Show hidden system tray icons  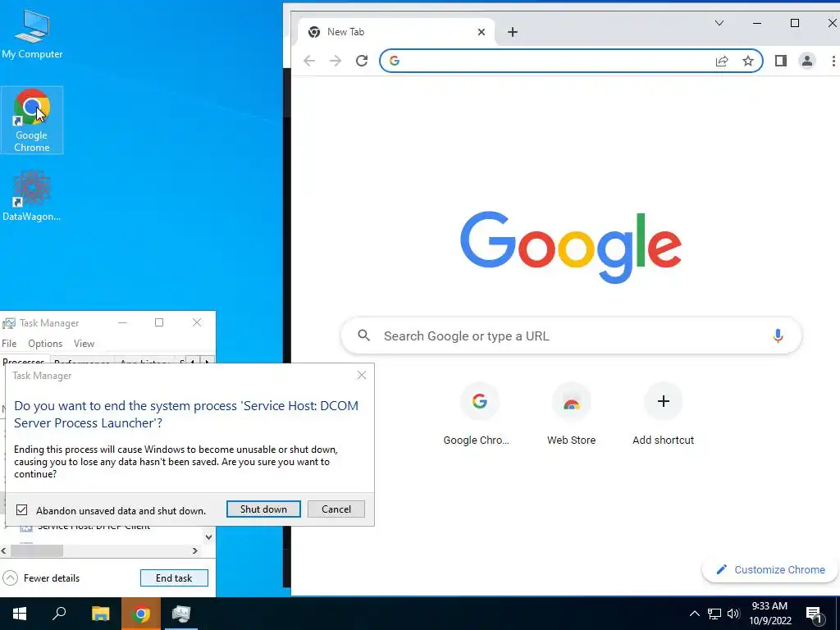coord(694,614)
